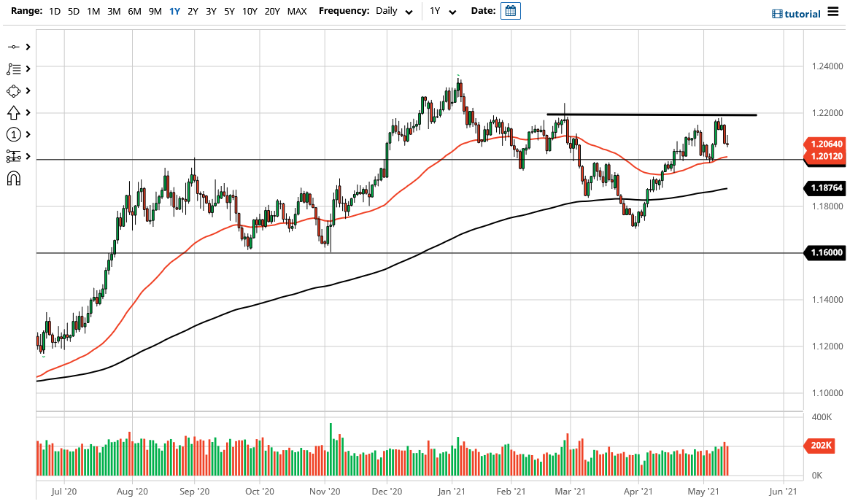Expand the trend line tool chevron
Screen dimensions: 850x504
28,47
